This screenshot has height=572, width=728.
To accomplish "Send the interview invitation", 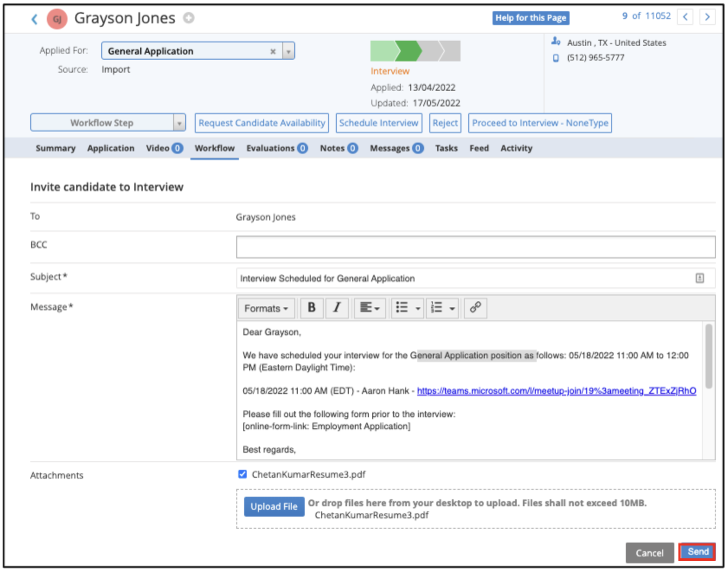I will 697,552.
